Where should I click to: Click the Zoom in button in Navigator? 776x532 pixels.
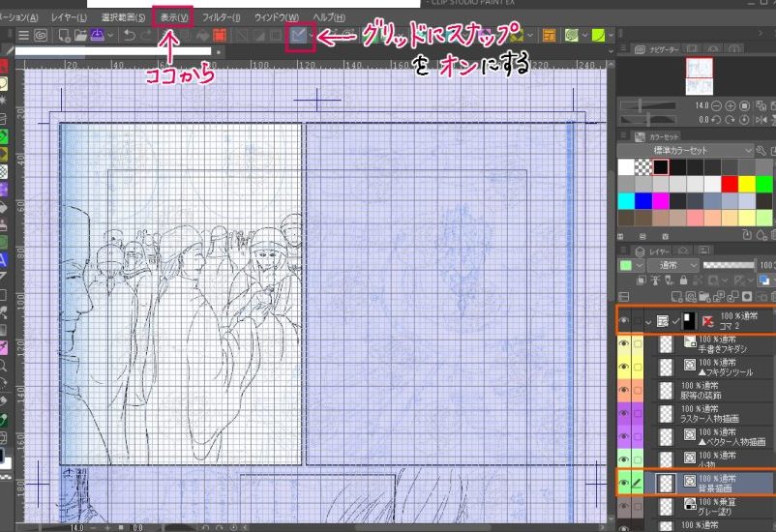tap(730, 105)
